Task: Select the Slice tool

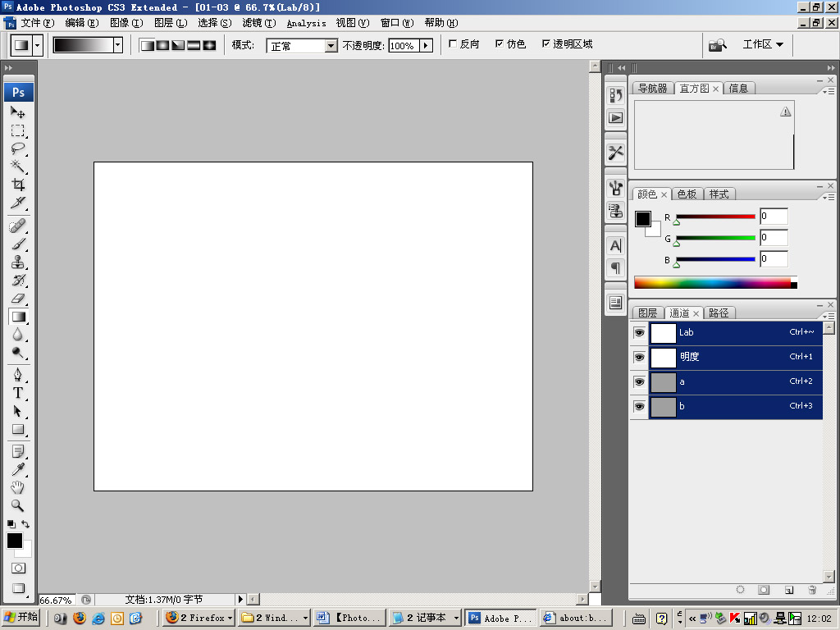Action: [x=18, y=203]
